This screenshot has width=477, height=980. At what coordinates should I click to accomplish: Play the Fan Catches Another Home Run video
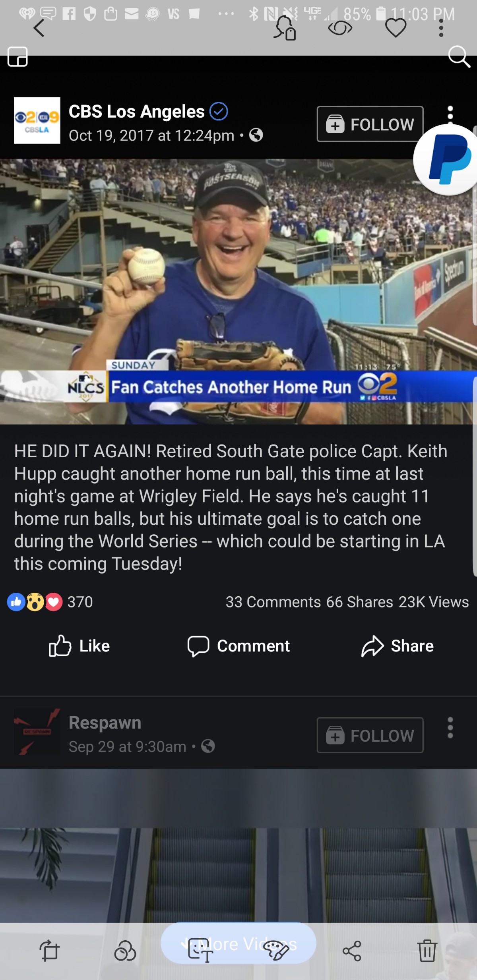click(238, 292)
